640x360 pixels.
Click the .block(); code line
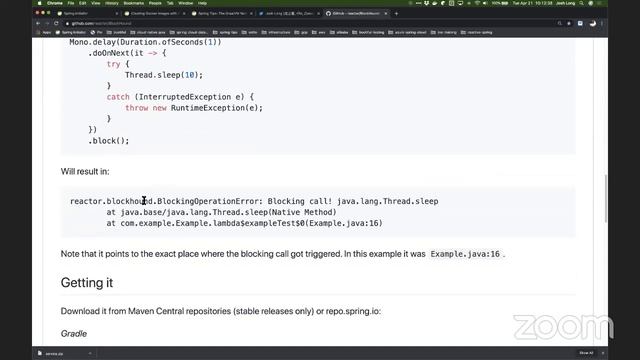coord(109,140)
